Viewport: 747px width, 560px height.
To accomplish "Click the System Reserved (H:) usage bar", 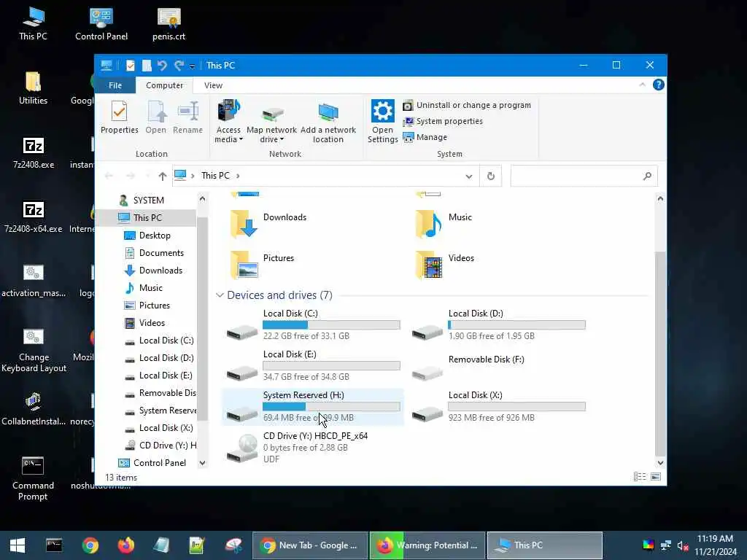I will click(331, 407).
